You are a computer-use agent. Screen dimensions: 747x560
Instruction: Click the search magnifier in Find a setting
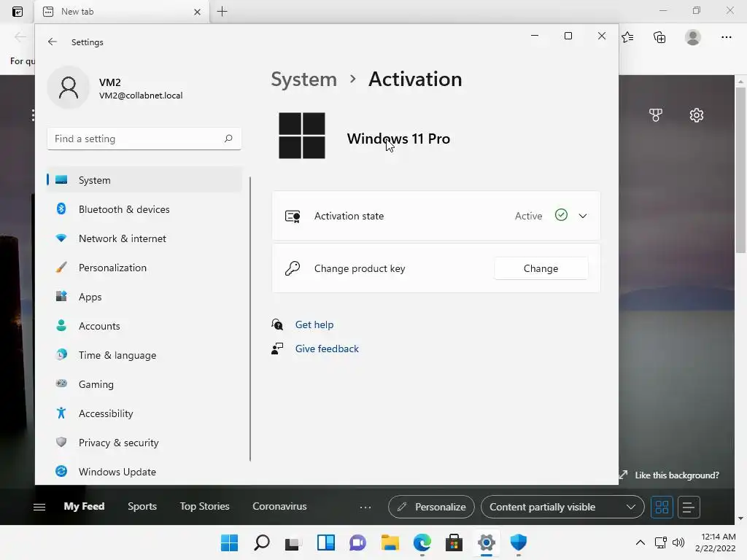pos(228,139)
